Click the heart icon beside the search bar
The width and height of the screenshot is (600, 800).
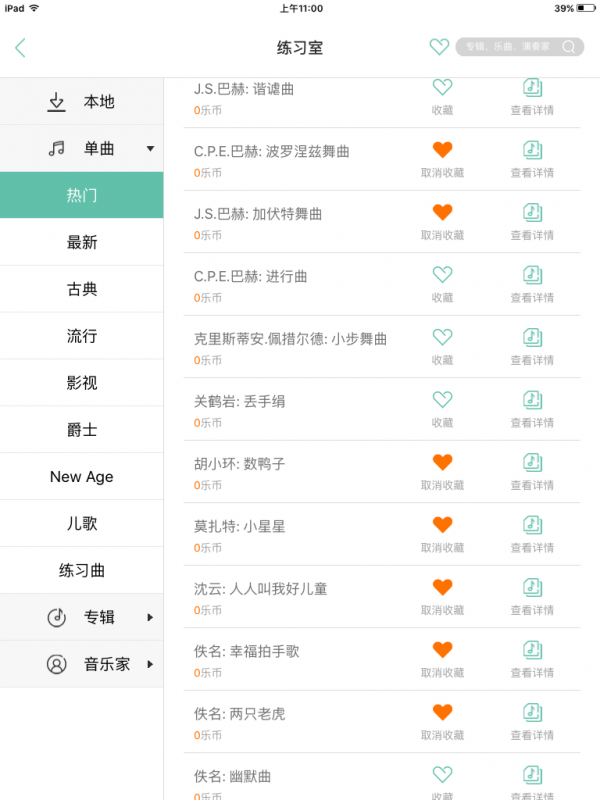coord(439,46)
